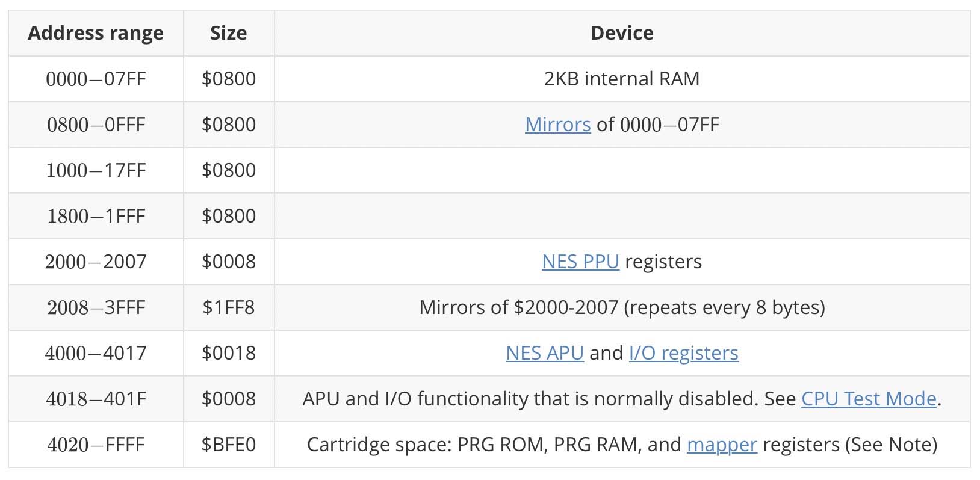The image size is (980, 480).
Task: Select the 4020–FFFF address cell
Action: (96, 445)
